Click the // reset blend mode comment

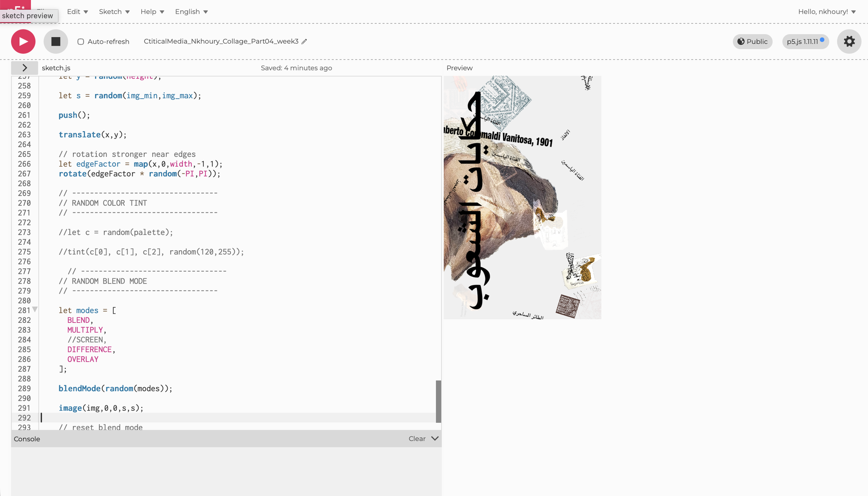point(100,427)
